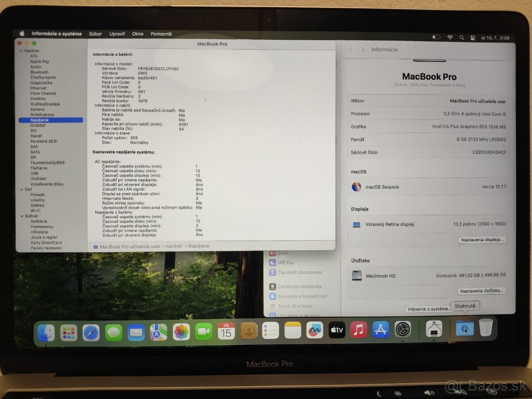Screen dimensions: 532x399
Task: Select the Napájanie sidebar row
Action: tap(51, 120)
